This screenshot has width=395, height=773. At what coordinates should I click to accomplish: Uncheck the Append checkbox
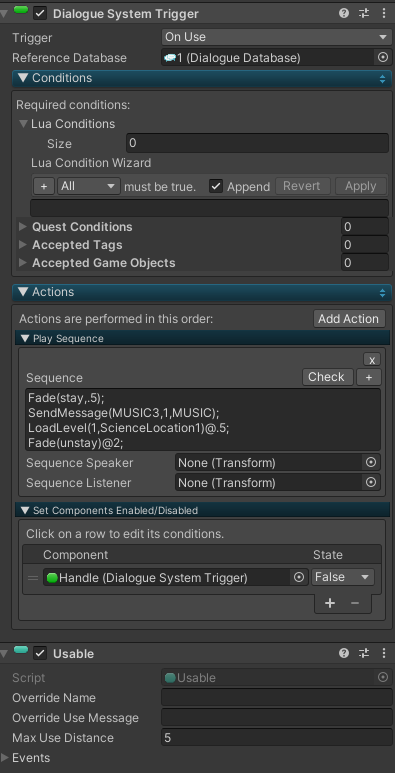(216, 186)
